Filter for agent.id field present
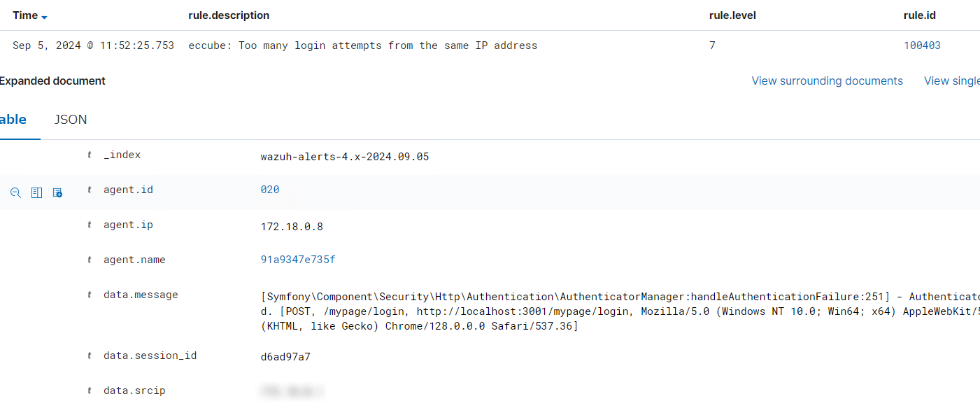The image size is (980, 408). 58,192
